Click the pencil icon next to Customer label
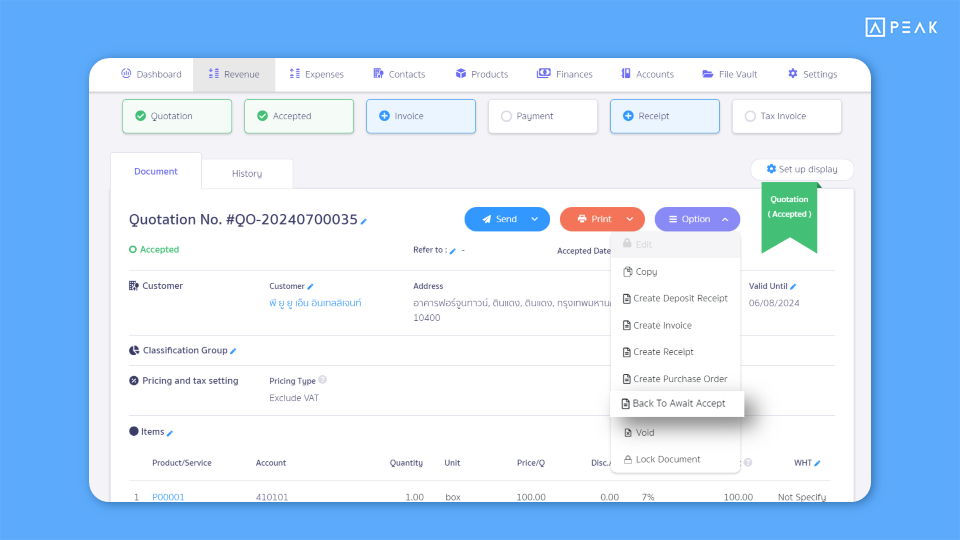The image size is (960, 540). coord(310,287)
